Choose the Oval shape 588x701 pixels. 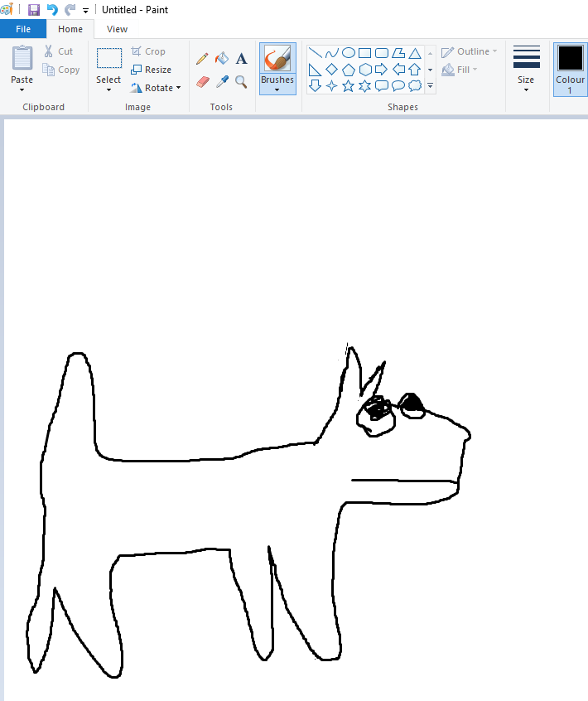(349, 53)
